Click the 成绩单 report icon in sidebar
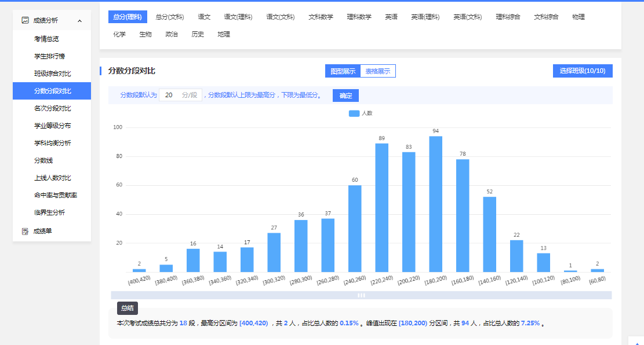Image resolution: width=644 pixels, height=345 pixels. pos(25,232)
